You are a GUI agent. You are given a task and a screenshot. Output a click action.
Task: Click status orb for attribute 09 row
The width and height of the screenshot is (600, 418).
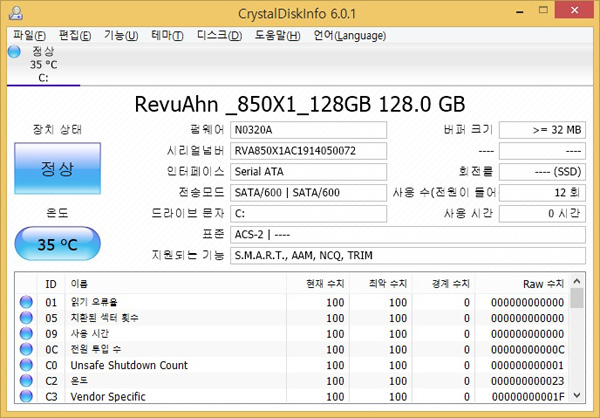(x=26, y=333)
